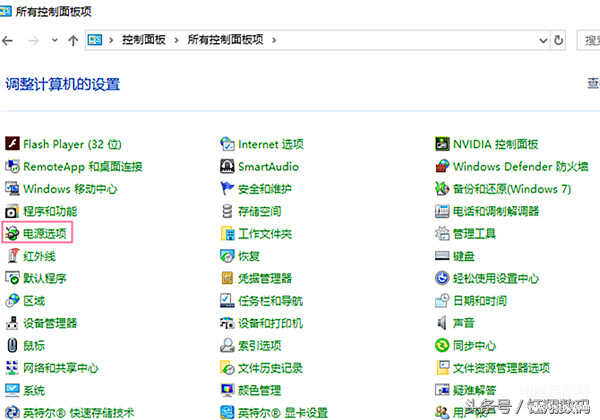This screenshot has width=600, height=420.
Task: Expand the chevron after 所有控制面板项 breadcrumb
Action: point(274,40)
